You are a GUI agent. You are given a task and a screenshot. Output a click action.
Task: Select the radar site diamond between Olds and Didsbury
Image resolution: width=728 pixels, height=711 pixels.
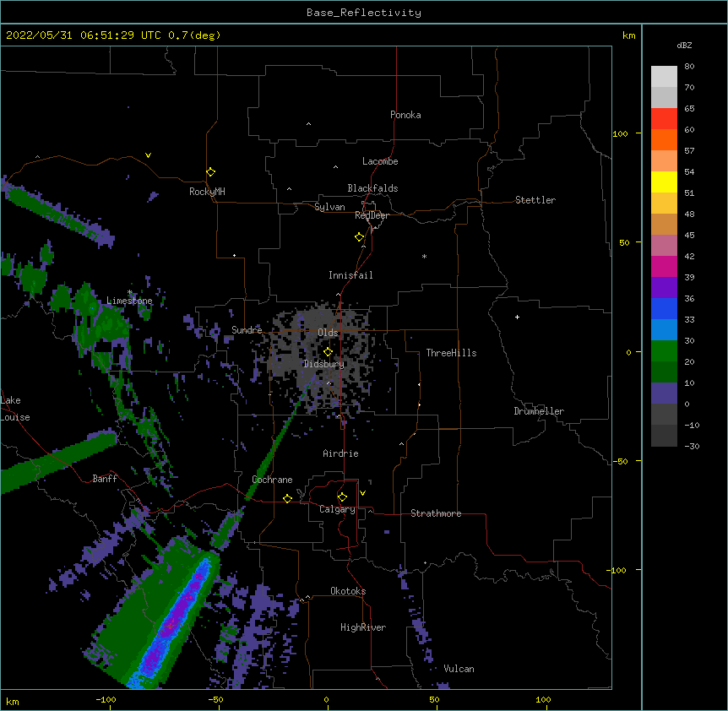coord(328,352)
